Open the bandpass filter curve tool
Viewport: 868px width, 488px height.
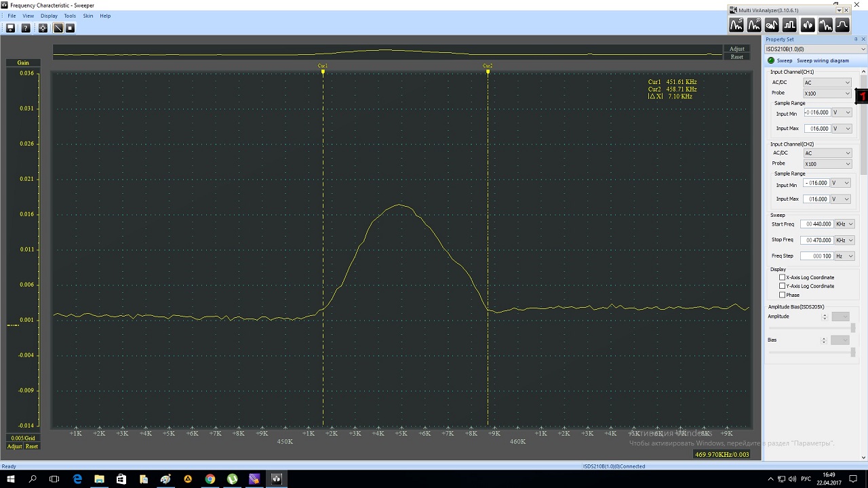pyautogui.click(x=842, y=25)
